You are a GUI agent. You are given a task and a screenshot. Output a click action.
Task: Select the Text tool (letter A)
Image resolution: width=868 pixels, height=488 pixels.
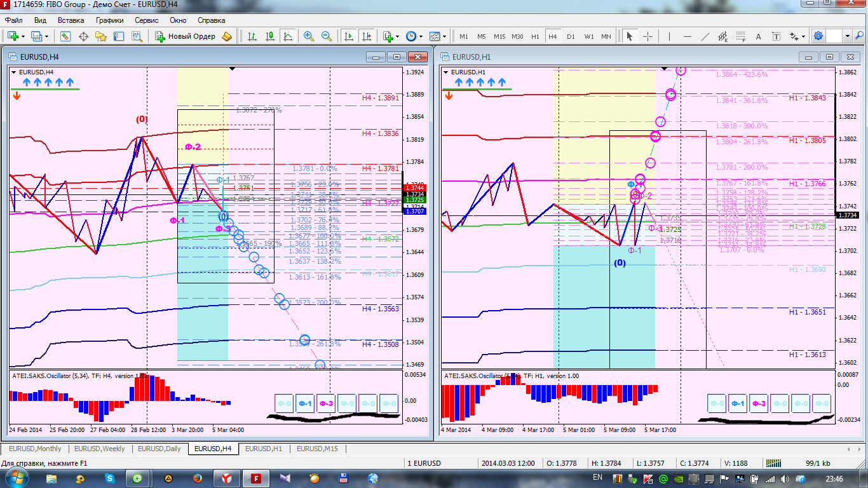tap(759, 36)
